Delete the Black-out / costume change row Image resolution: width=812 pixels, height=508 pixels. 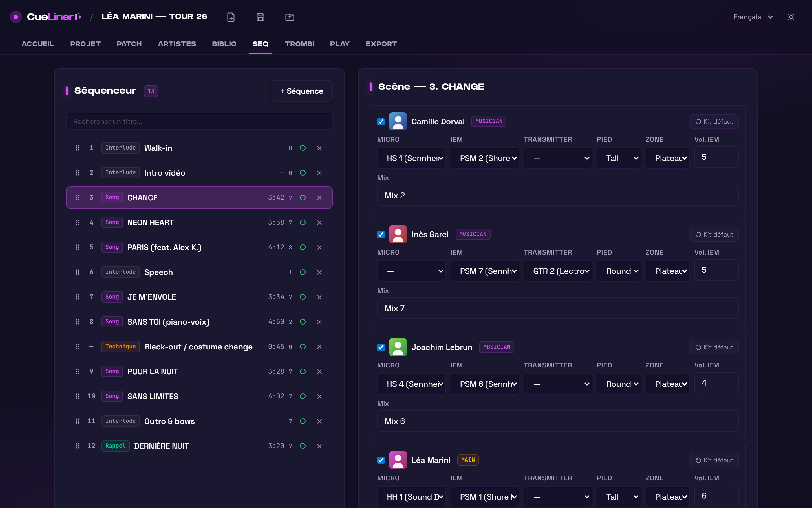click(319, 347)
